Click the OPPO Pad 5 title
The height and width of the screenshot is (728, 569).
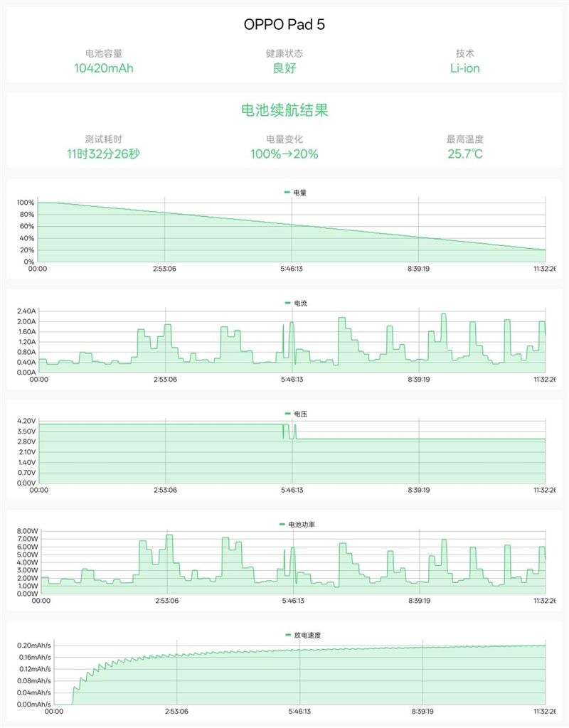284,24
